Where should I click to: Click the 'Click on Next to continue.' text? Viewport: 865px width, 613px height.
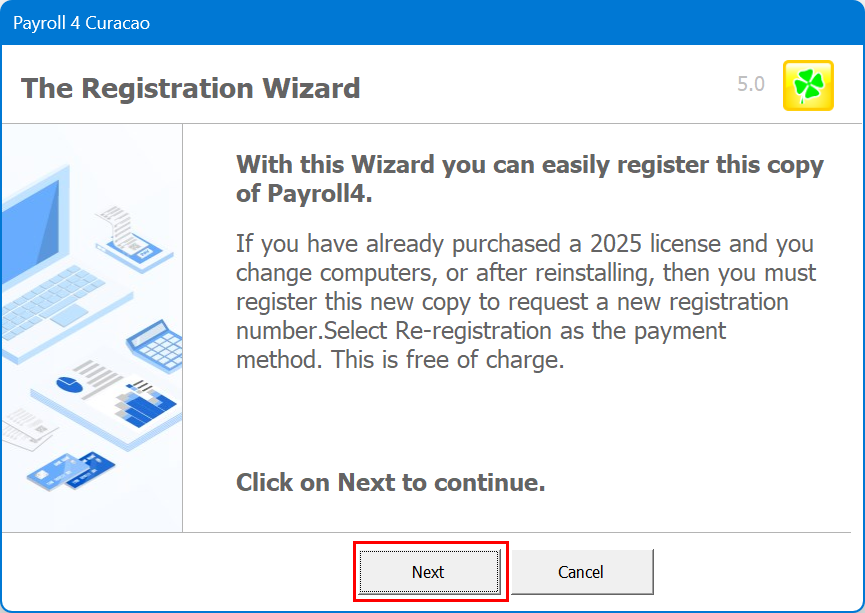(390, 483)
